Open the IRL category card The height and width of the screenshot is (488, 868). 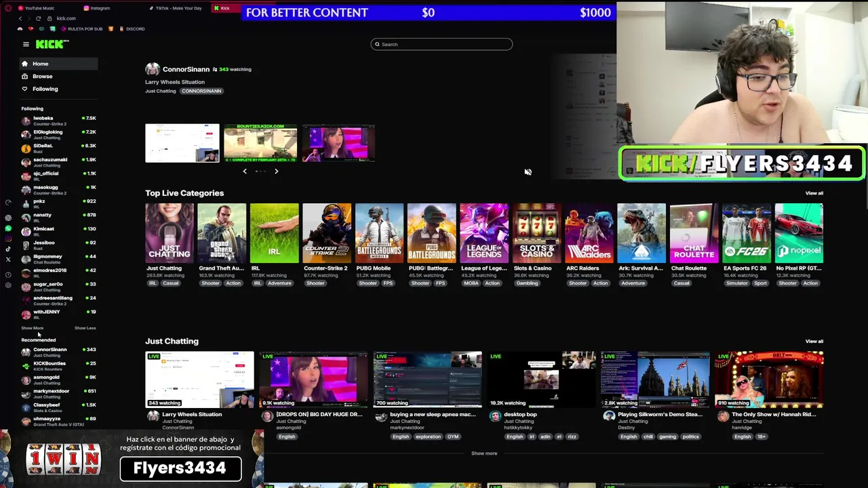click(x=274, y=233)
